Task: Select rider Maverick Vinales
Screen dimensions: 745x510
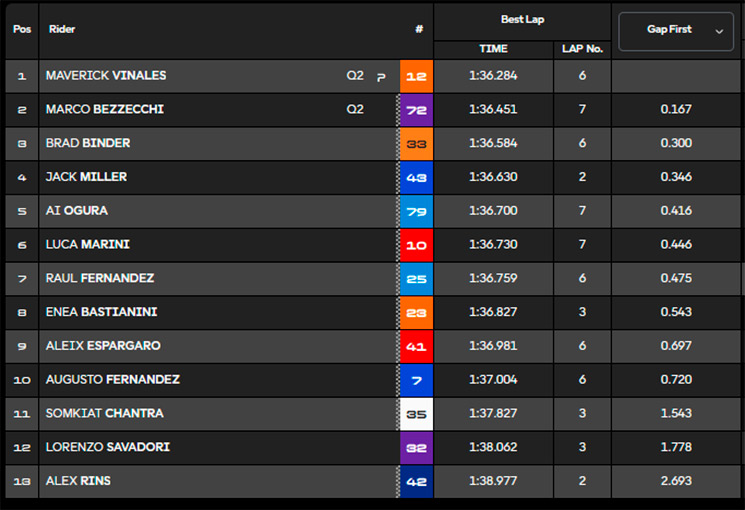Action: click(106, 76)
